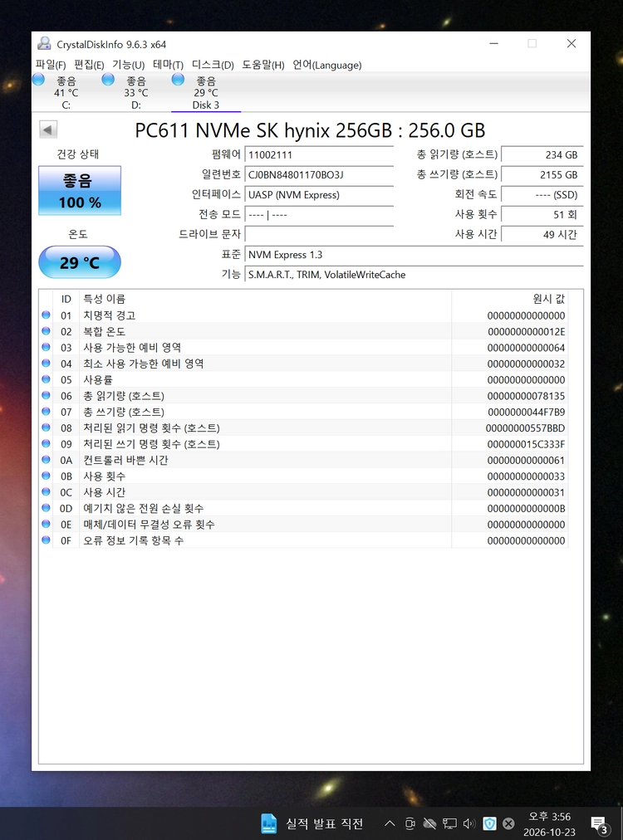The image size is (623, 840).
Task: Click status dot for 06 총 읽기량 (호스트)
Action: [x=47, y=395]
